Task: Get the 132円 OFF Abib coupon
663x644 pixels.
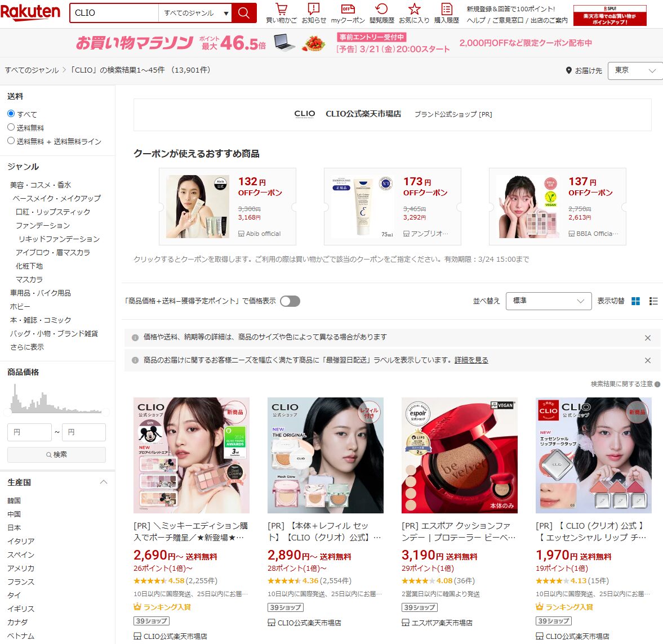Action: pos(228,207)
